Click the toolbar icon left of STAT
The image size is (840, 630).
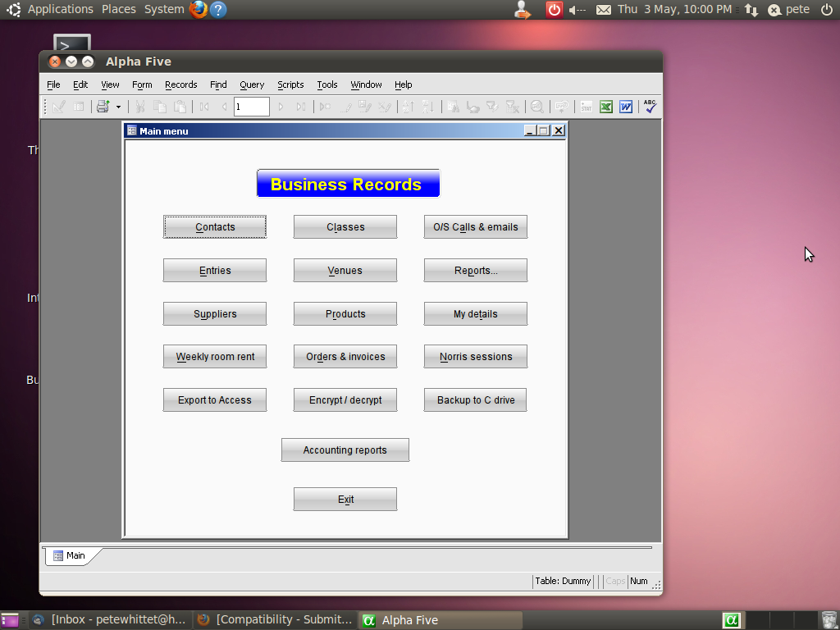[x=561, y=107]
